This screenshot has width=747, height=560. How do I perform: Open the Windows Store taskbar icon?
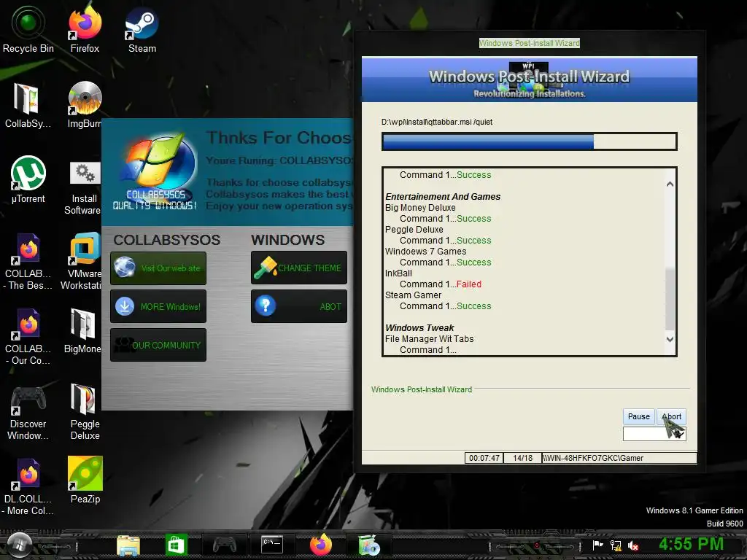(176, 545)
